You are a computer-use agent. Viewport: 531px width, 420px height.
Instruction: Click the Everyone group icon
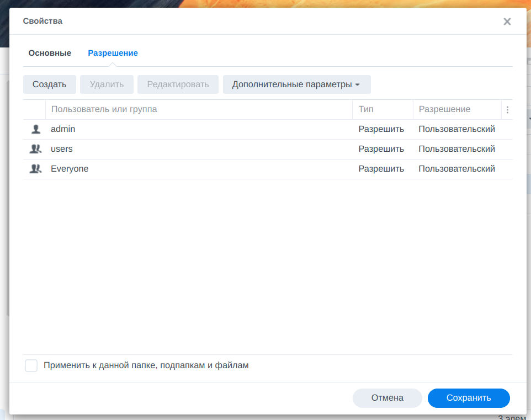(x=36, y=169)
